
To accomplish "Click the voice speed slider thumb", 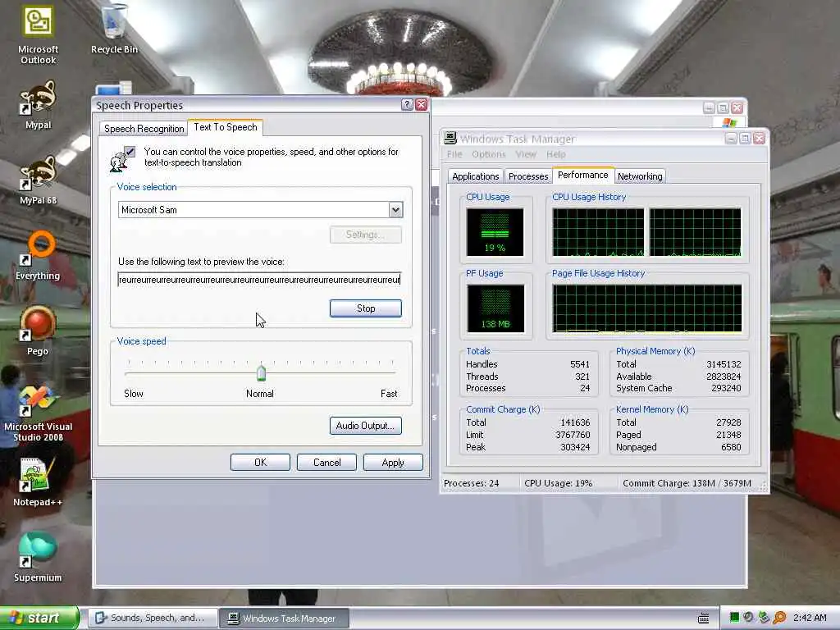I will tap(261, 372).
